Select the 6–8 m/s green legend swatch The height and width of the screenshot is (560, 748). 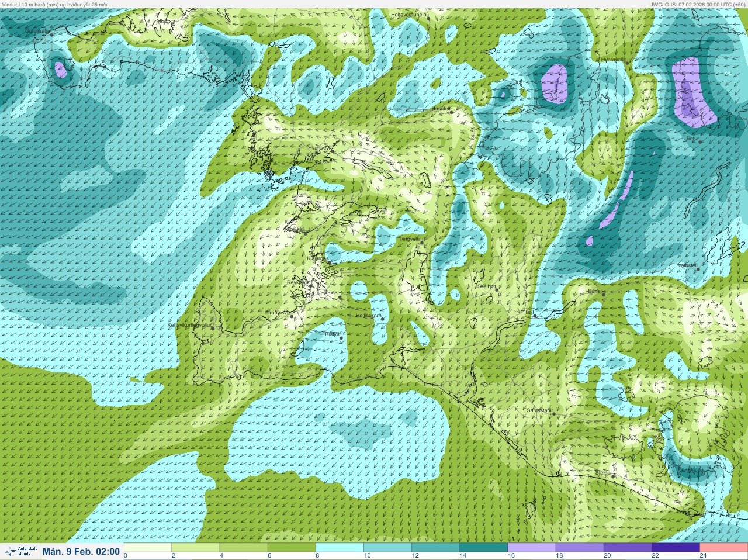coord(293,548)
